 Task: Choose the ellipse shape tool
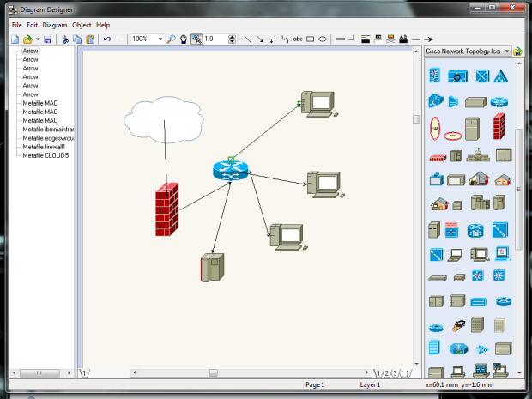coord(323,39)
